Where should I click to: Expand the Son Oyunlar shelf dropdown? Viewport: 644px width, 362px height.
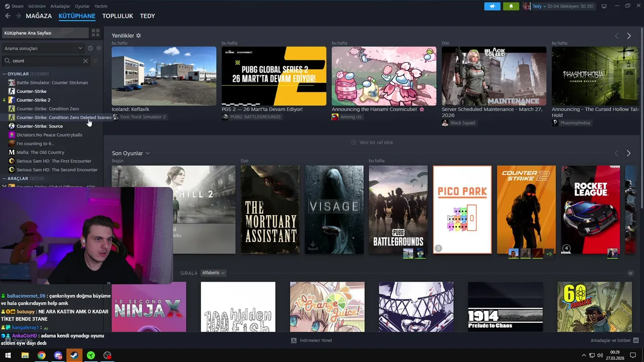pos(147,153)
